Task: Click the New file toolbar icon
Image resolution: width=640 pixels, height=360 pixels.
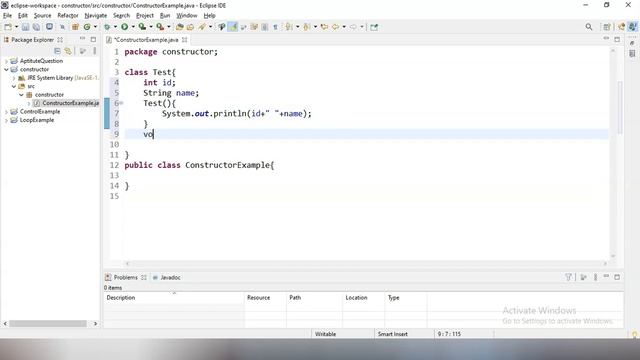Action: [x=8, y=27]
